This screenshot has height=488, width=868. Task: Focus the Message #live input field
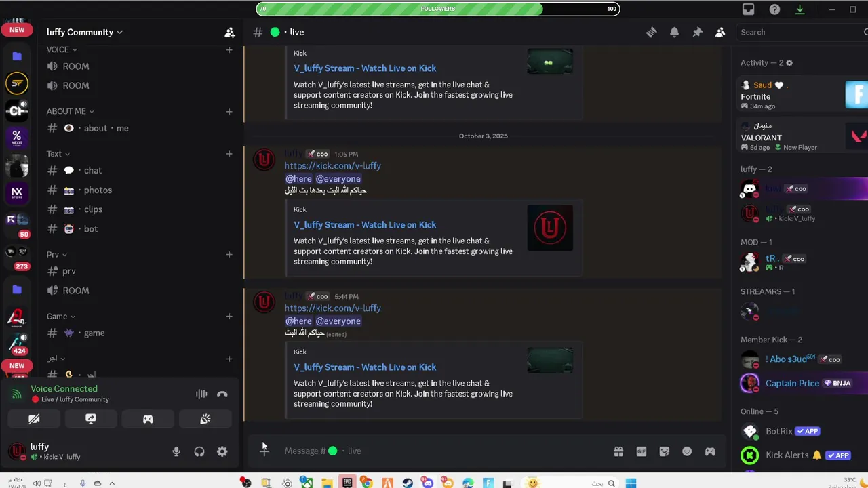point(434,451)
